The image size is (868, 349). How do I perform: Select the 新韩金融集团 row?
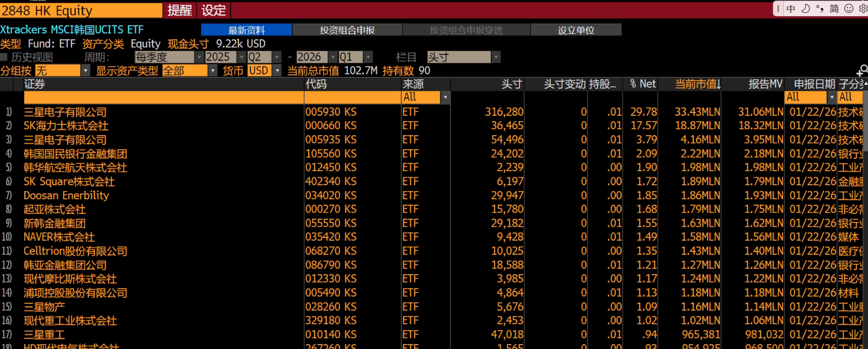click(x=431, y=223)
